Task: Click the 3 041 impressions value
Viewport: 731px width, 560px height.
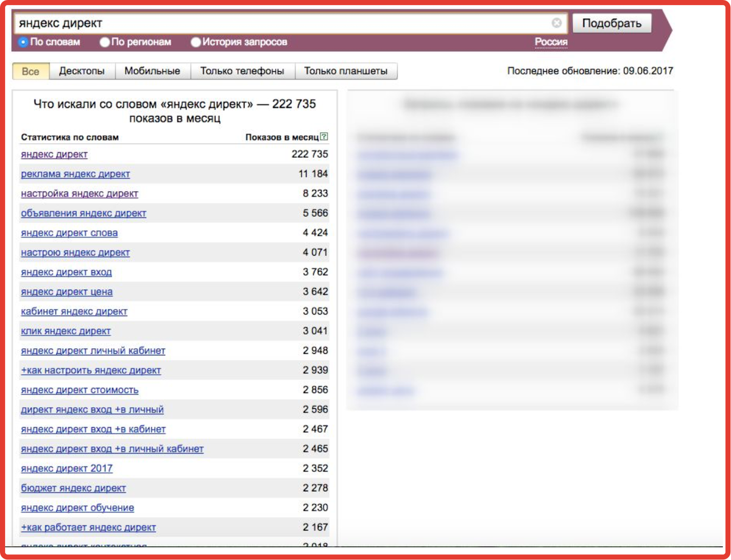Action: 316,331
